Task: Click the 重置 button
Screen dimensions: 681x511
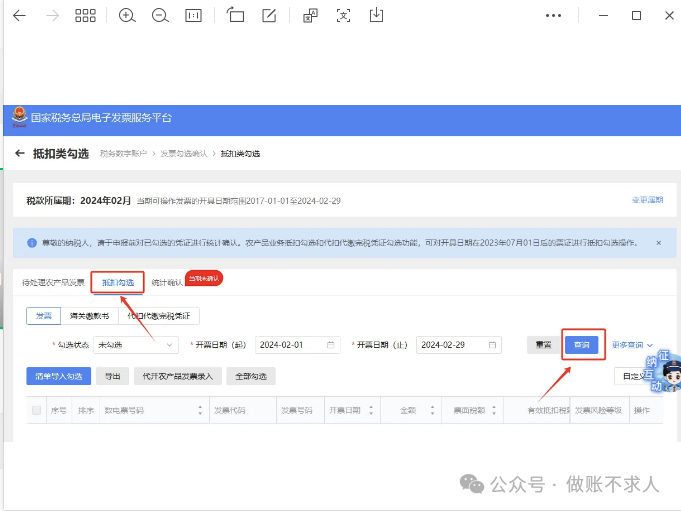Action: [543, 345]
